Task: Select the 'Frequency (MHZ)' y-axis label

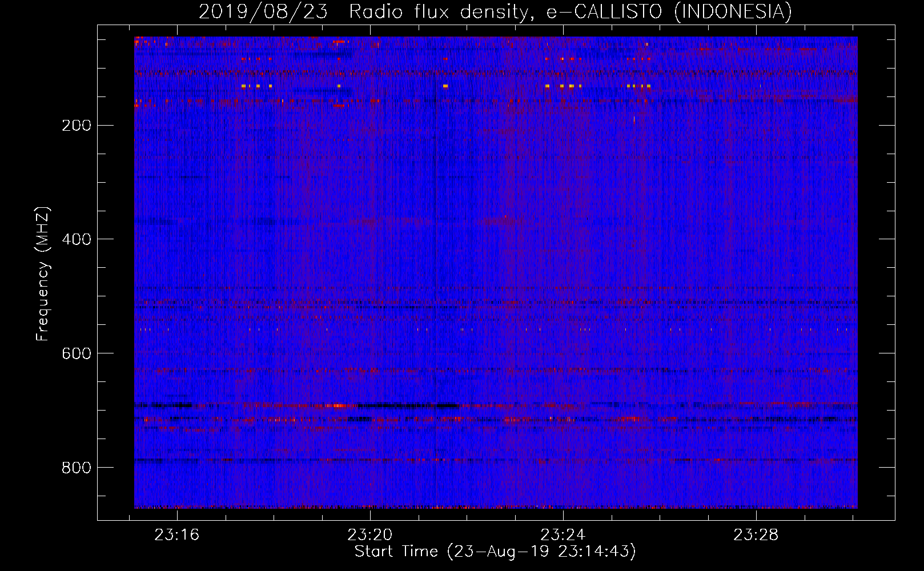Action: tap(43, 274)
